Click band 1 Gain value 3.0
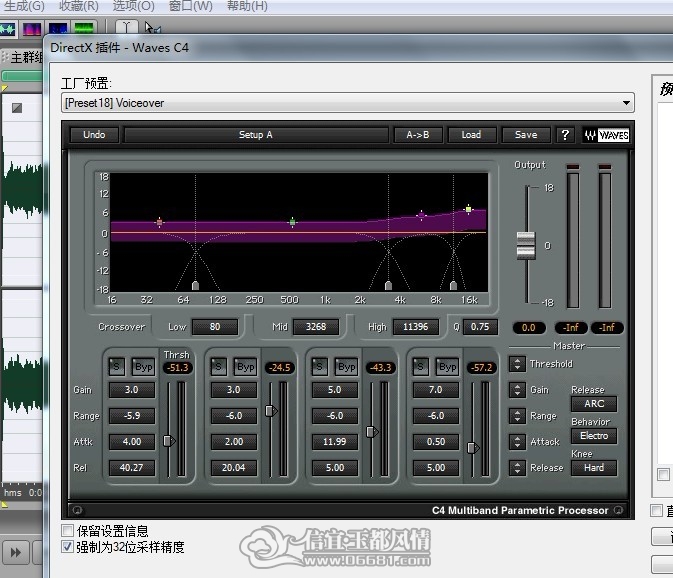The height and width of the screenshot is (578, 673). (132, 390)
